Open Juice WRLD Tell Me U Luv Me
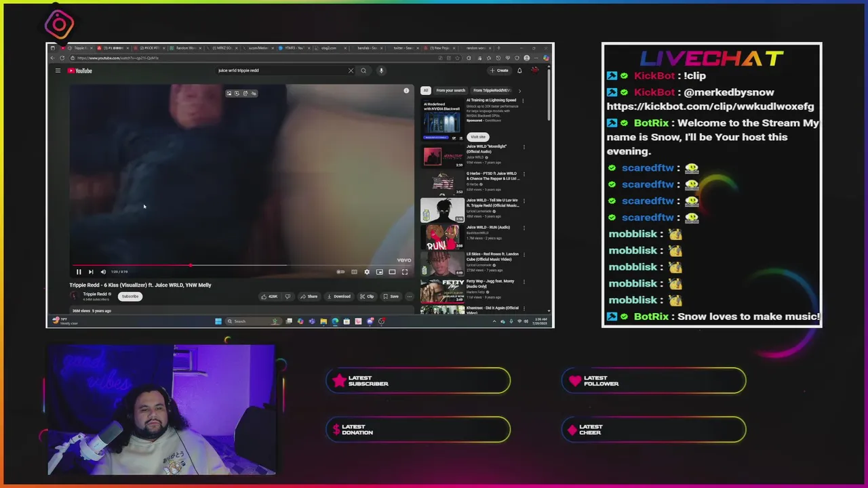This screenshot has width=868, height=488. [442, 210]
